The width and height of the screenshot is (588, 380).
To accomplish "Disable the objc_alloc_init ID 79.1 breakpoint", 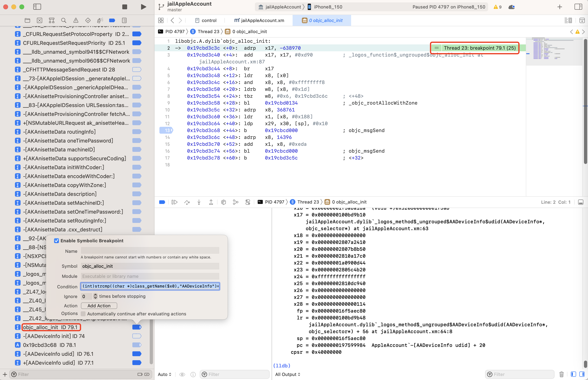I will (x=137, y=327).
